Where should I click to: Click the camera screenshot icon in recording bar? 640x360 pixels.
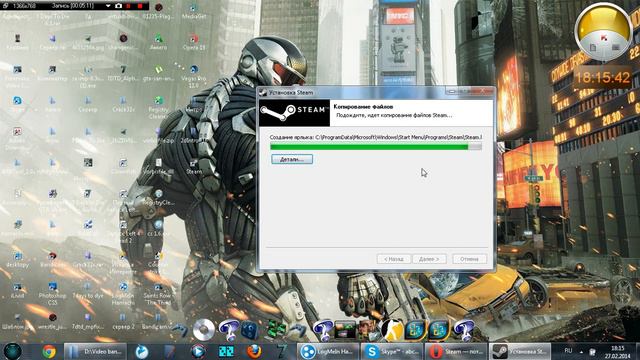click(x=118, y=6)
